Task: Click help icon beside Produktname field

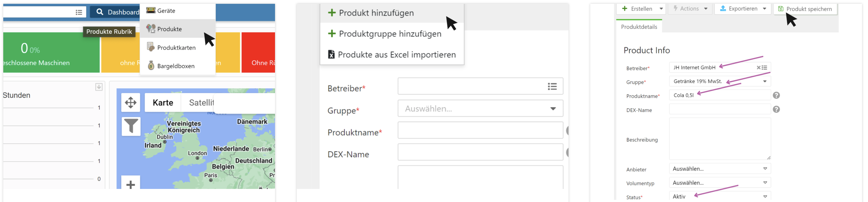Action: 776,96
